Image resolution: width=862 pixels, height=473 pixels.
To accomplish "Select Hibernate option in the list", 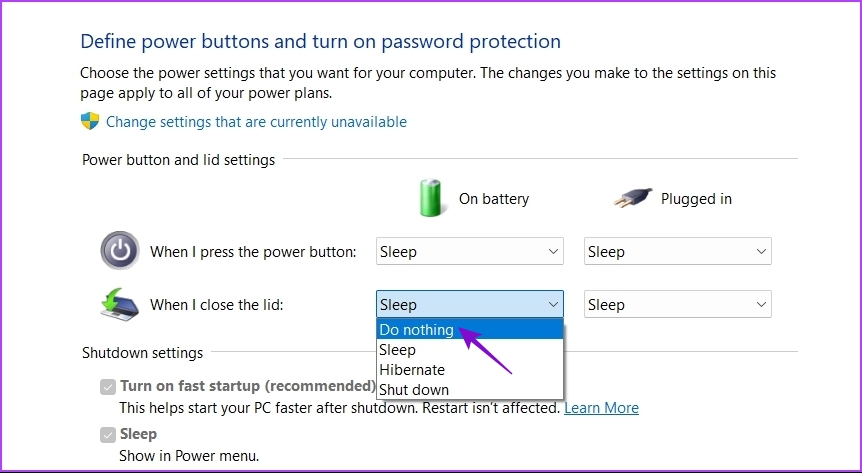I will 469,370.
